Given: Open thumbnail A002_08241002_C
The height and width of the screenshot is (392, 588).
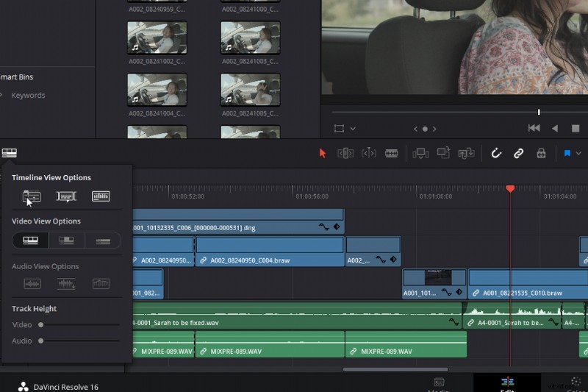Looking at the screenshot, I should [x=157, y=38].
